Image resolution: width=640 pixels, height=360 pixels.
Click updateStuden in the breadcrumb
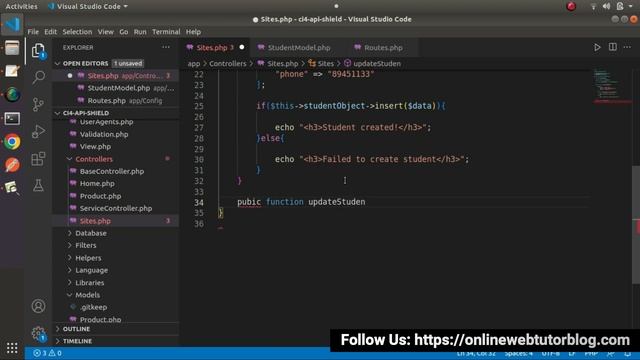[x=377, y=64]
